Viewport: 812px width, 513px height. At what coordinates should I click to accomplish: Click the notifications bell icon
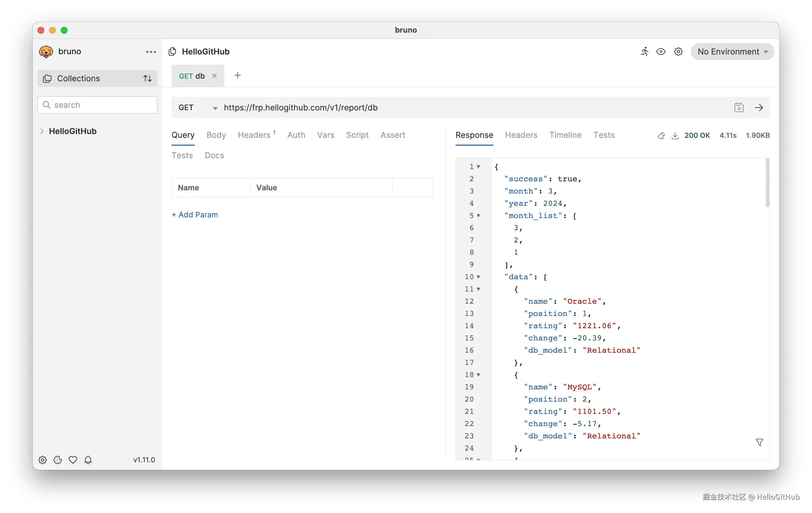coord(88,460)
